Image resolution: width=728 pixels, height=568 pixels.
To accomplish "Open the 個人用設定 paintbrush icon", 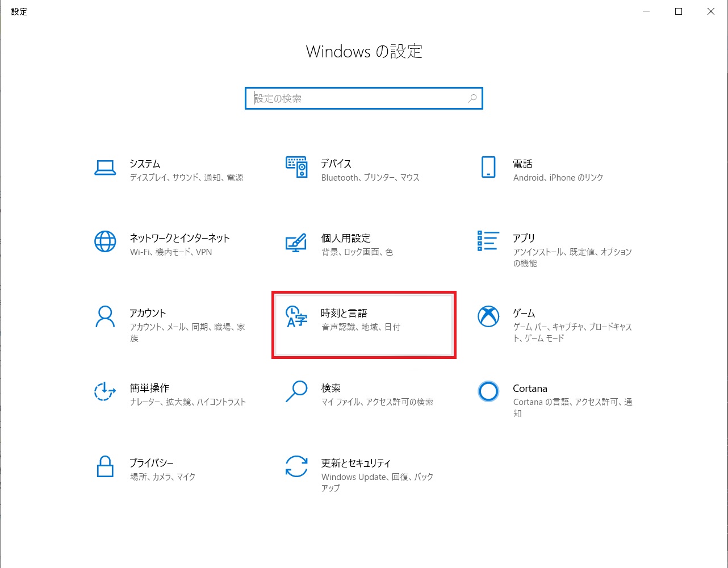I will tap(296, 242).
